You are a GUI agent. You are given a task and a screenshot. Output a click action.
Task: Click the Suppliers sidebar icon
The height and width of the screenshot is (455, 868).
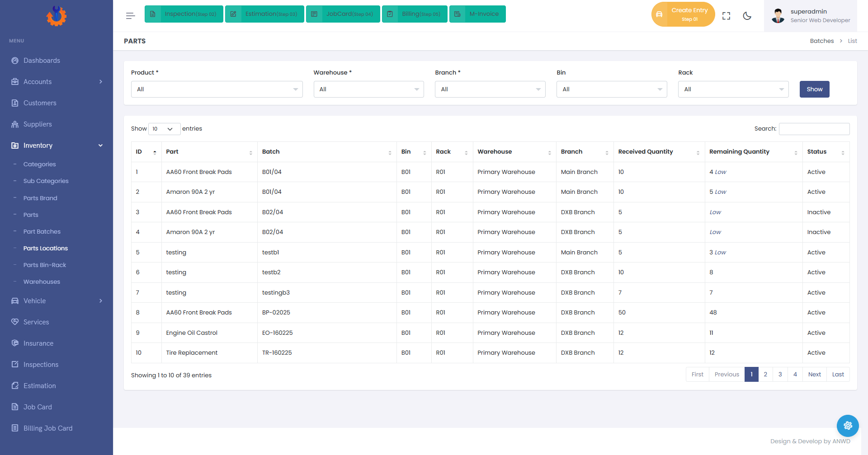click(15, 124)
